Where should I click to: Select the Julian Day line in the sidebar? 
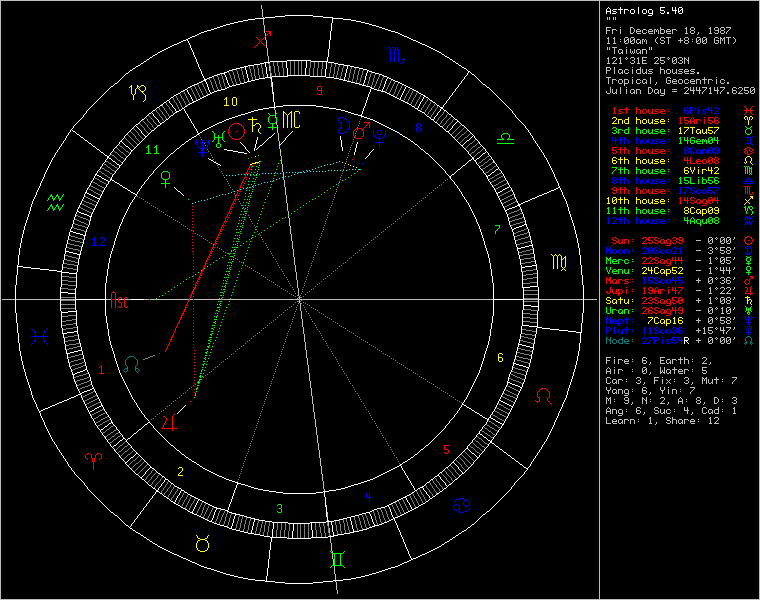680,91
